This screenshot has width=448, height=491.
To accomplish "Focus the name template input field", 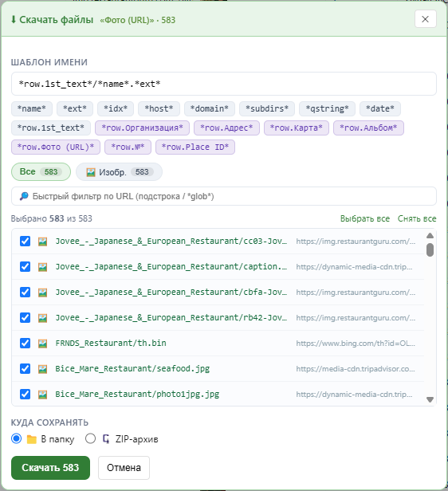I will coord(224,84).
